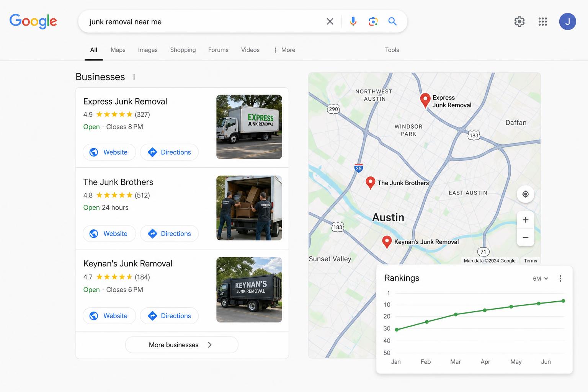Image resolution: width=588 pixels, height=392 pixels.
Task: Open Keynan's Junk Removal Website button
Action: 109,316
